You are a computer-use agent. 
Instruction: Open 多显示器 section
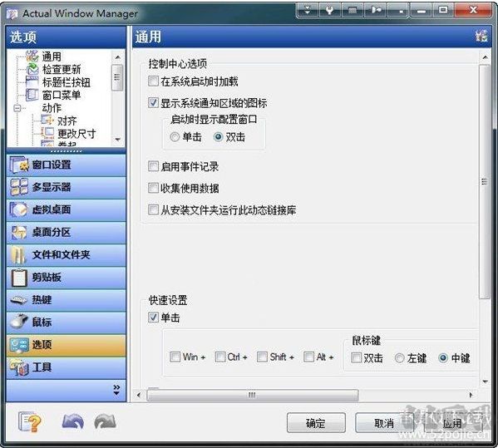(x=66, y=187)
